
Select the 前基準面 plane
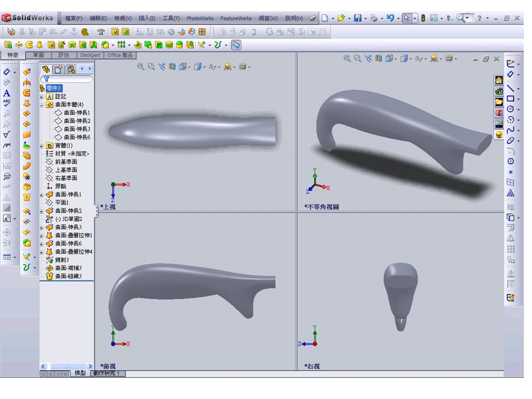click(66, 162)
